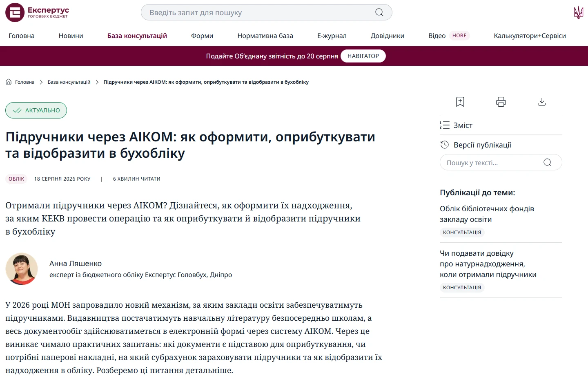Click the magnifier in text search field
This screenshot has width=588, height=380.
point(548,163)
